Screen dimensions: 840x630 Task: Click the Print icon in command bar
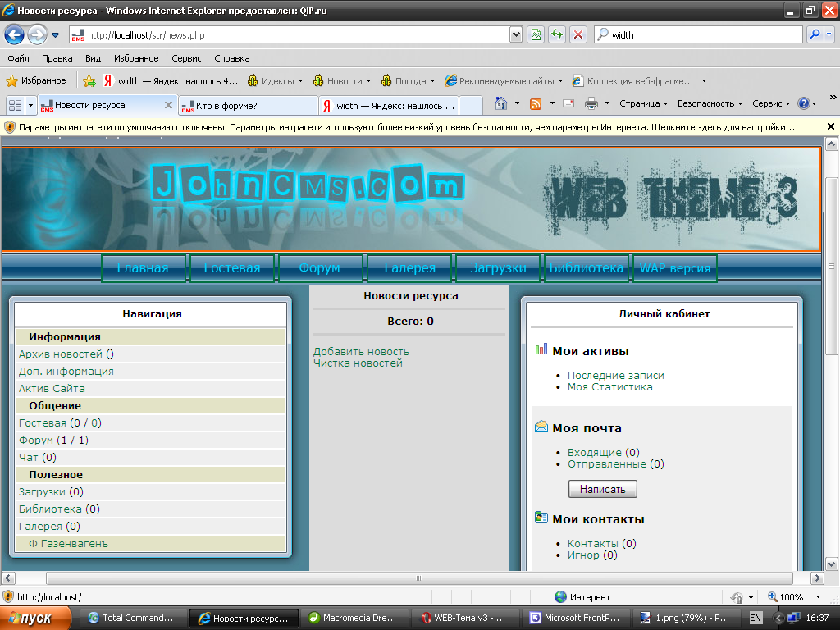tap(591, 103)
